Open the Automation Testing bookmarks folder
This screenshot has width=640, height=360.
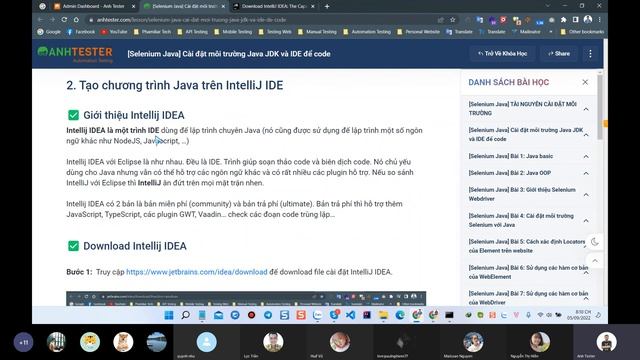point(367,31)
